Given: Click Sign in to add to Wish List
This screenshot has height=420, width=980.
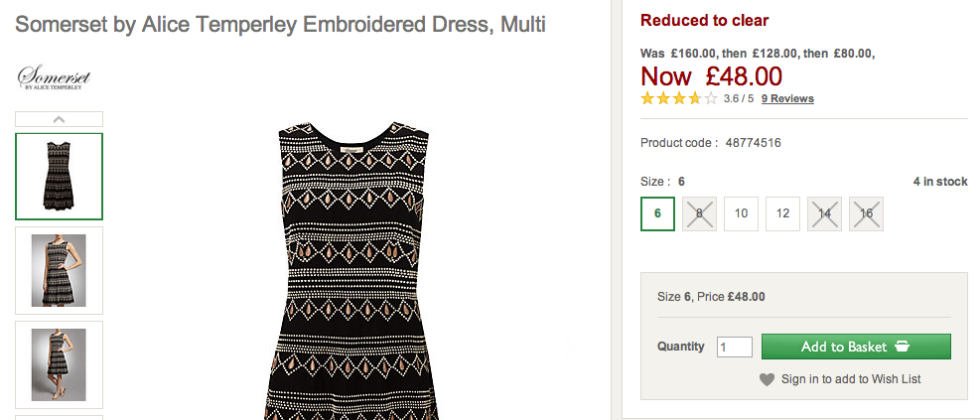Looking at the screenshot, I should coord(851,379).
